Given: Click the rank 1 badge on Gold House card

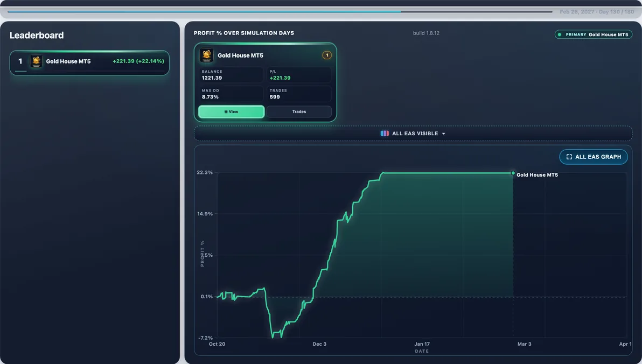Looking at the screenshot, I should [327, 55].
